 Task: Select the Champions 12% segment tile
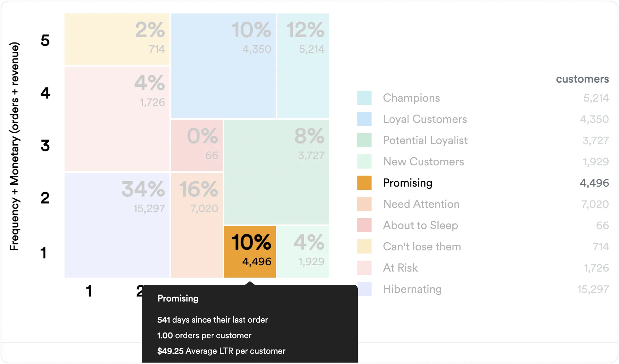point(303,66)
